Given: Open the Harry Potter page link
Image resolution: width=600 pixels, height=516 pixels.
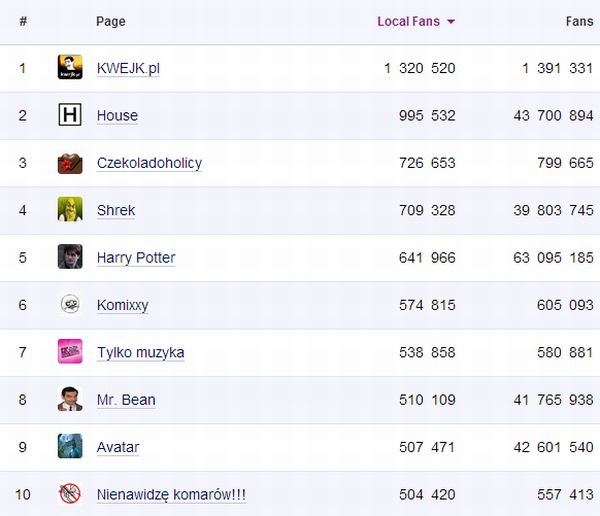Looking at the screenshot, I should [136, 257].
